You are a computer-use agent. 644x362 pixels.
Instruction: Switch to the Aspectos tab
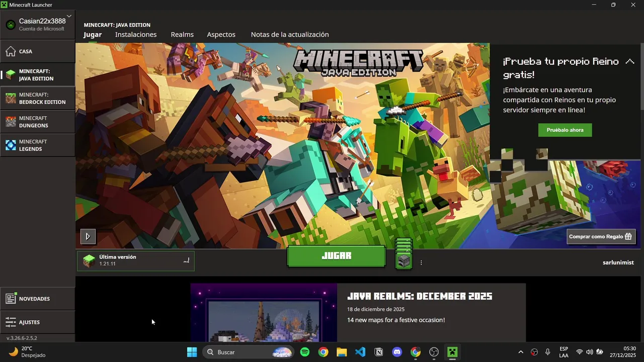point(221,35)
